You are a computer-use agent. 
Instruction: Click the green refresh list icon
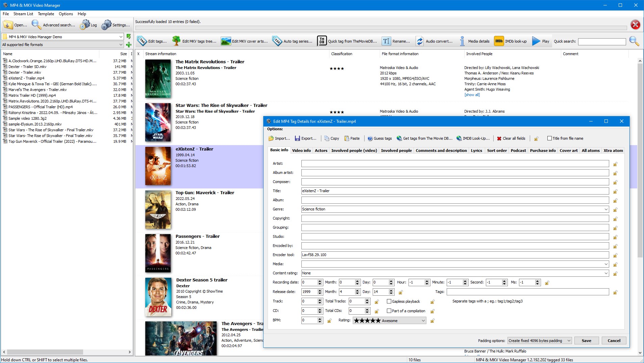[x=129, y=36]
